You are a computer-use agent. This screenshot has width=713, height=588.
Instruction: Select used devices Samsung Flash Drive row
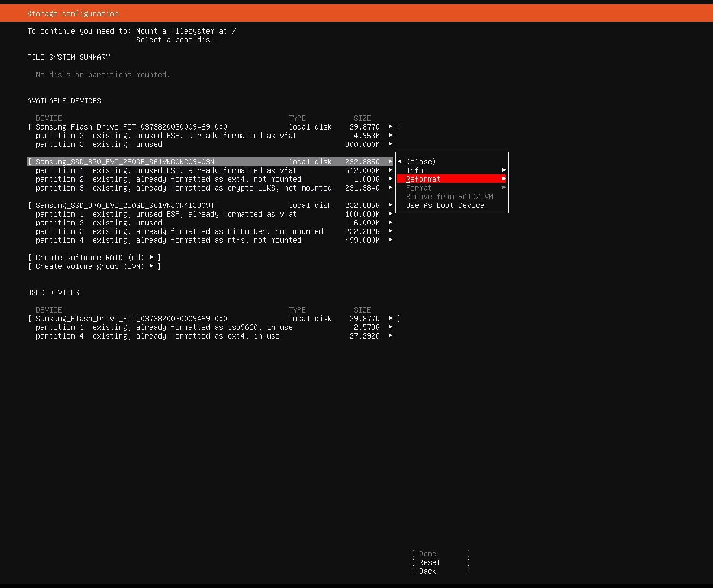pos(214,318)
